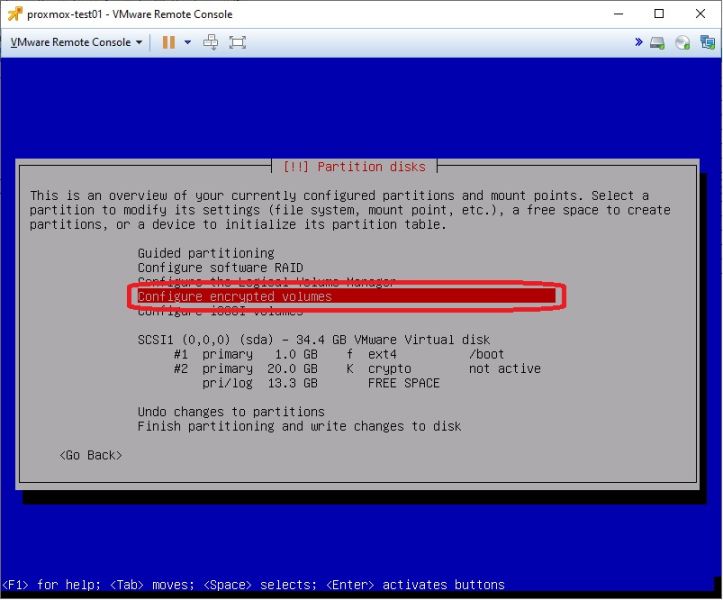723x600 pixels.
Task: Select partition #2 crypto 20.0 GB
Action: pyautogui.click(x=357, y=368)
